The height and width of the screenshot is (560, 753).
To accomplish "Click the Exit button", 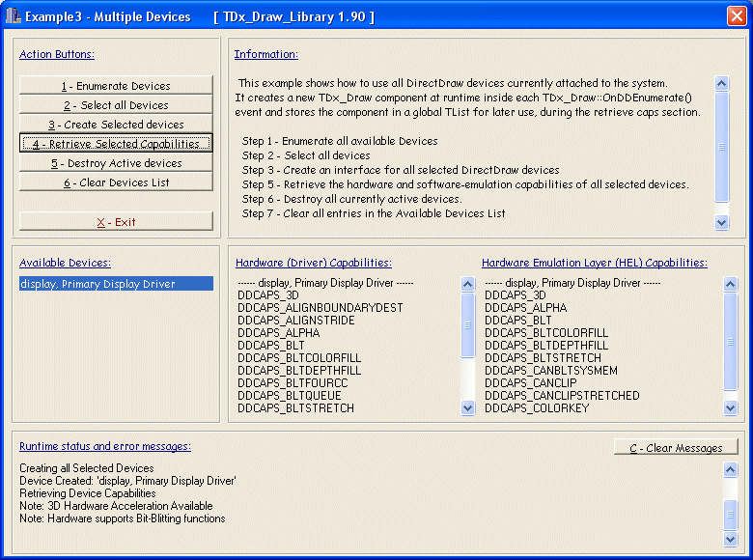I will coord(116,221).
